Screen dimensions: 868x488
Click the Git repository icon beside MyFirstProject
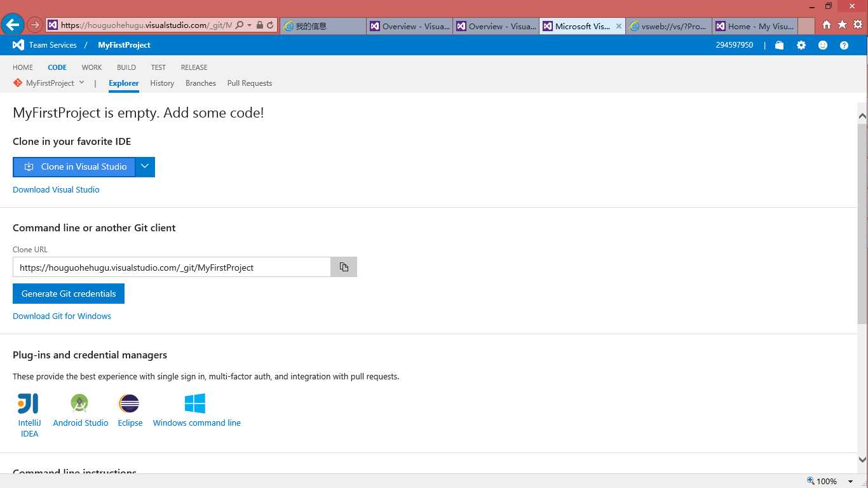pos(18,83)
